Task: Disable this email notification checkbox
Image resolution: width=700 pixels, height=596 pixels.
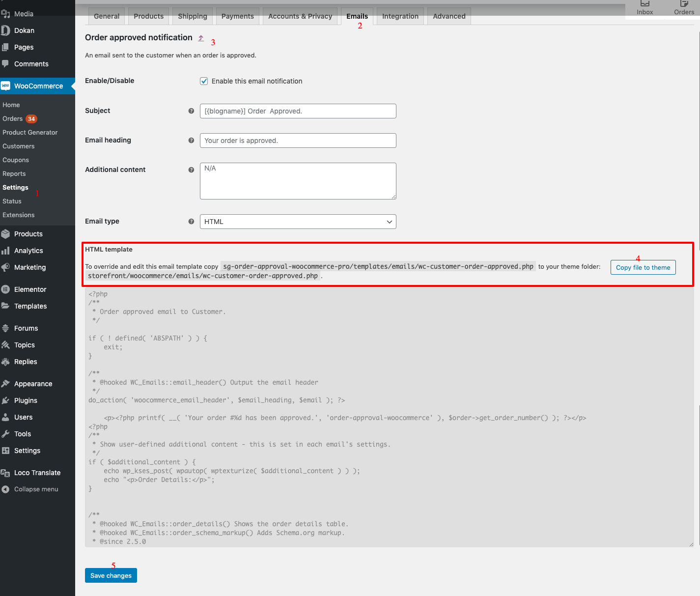Action: click(204, 81)
